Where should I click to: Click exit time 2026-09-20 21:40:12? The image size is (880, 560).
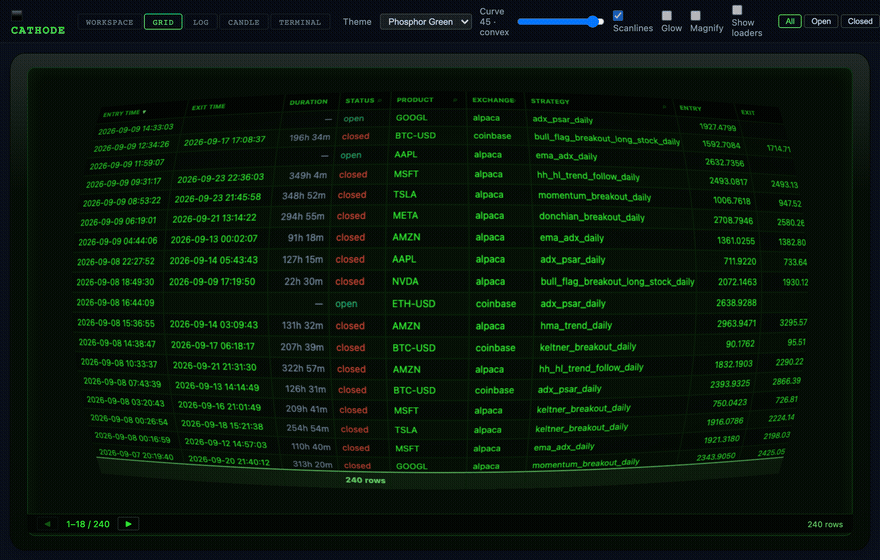(x=229, y=461)
